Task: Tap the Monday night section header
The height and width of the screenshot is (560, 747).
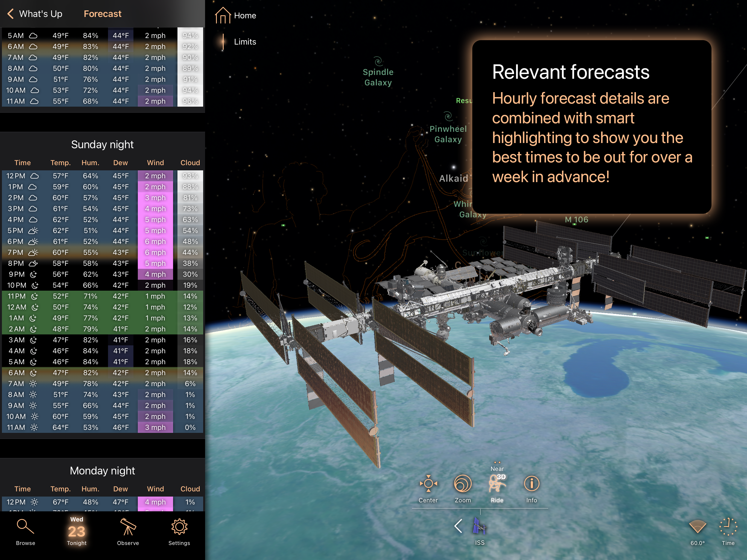Action: tap(102, 471)
